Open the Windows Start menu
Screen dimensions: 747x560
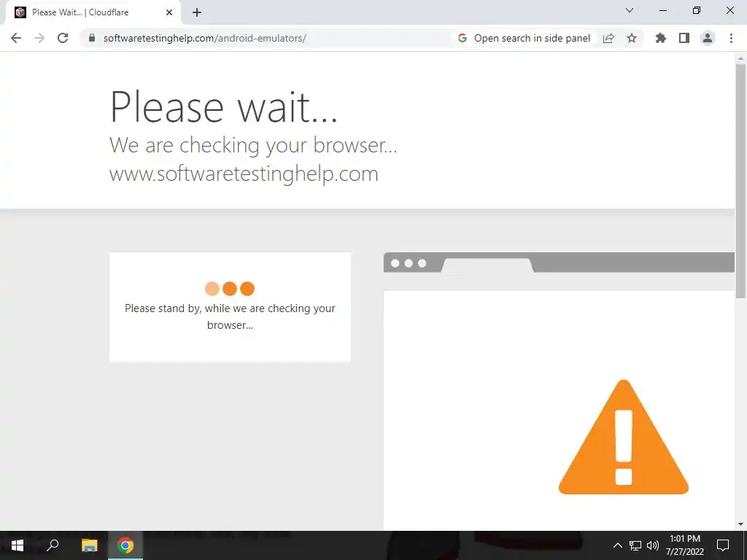pyautogui.click(x=18, y=545)
